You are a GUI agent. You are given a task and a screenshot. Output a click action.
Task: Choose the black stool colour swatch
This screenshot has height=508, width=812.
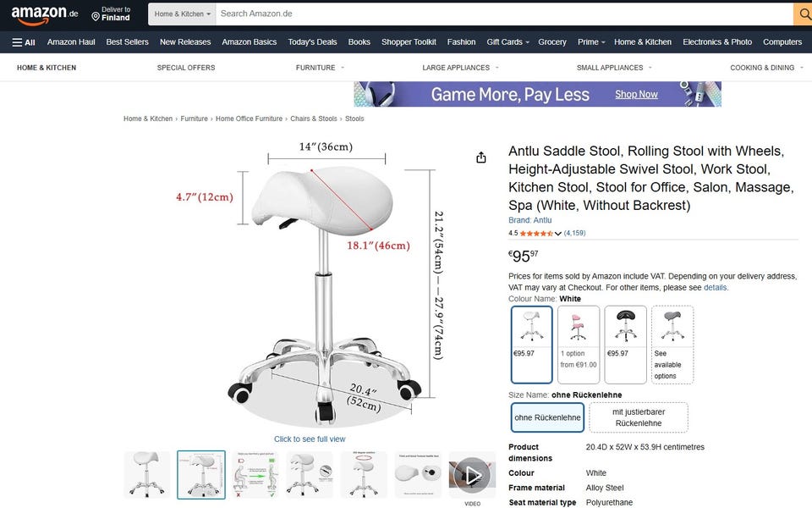click(626, 345)
